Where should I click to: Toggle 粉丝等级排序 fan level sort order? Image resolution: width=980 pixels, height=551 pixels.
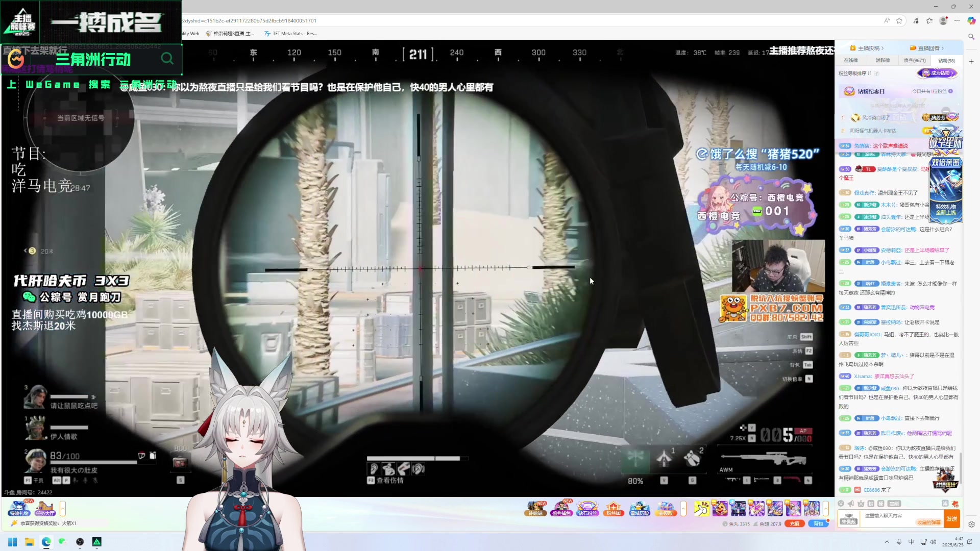click(855, 73)
